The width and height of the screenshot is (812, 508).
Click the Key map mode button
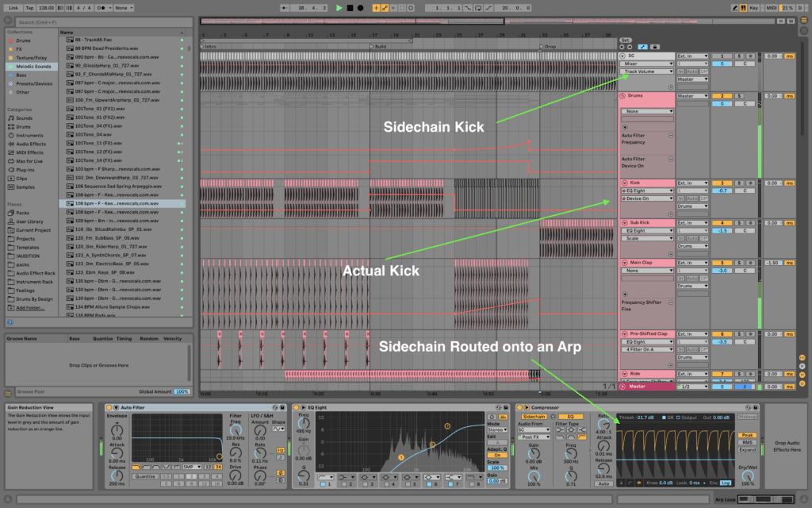pos(754,8)
